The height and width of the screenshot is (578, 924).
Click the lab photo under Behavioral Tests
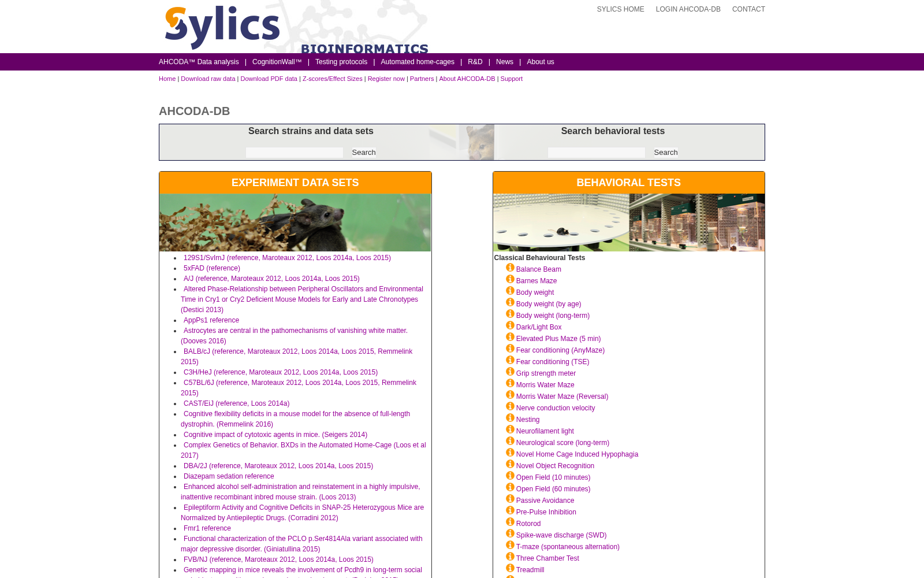coord(629,223)
